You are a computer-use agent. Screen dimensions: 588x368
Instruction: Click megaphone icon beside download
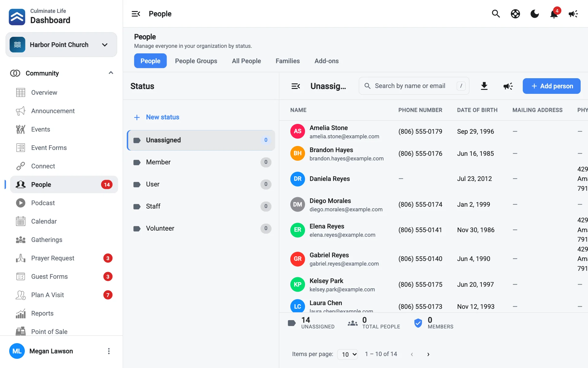pyautogui.click(x=508, y=86)
